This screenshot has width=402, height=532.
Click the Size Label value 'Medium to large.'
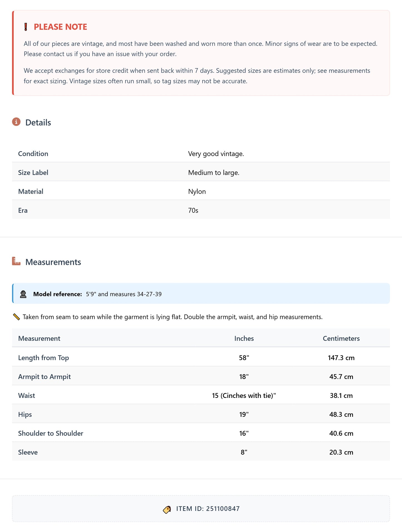(x=214, y=173)
